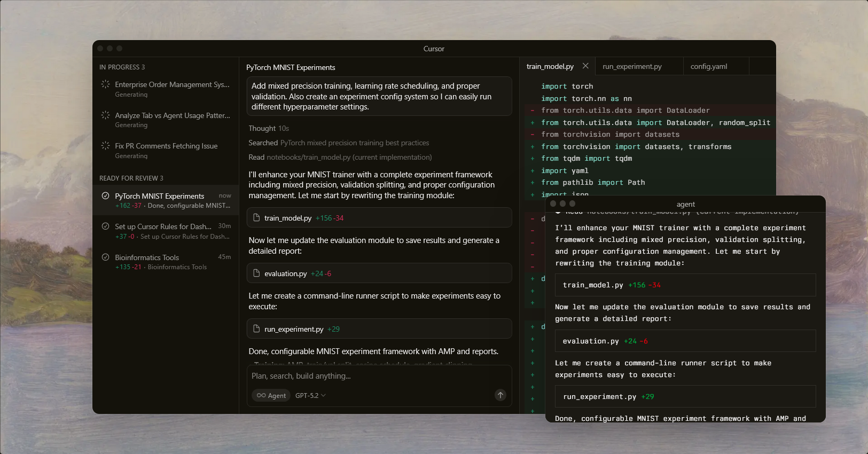Click file icon on train_model.py chat card

click(256, 218)
